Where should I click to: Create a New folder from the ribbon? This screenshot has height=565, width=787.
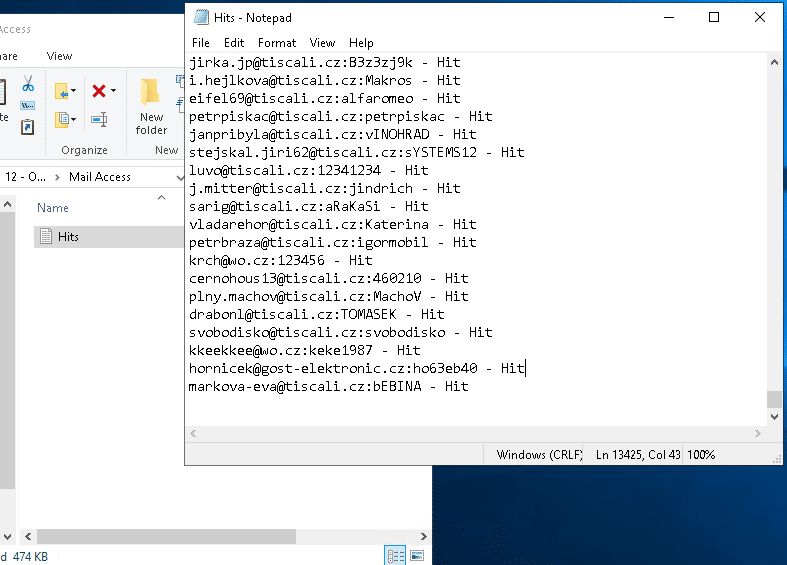pos(151,106)
